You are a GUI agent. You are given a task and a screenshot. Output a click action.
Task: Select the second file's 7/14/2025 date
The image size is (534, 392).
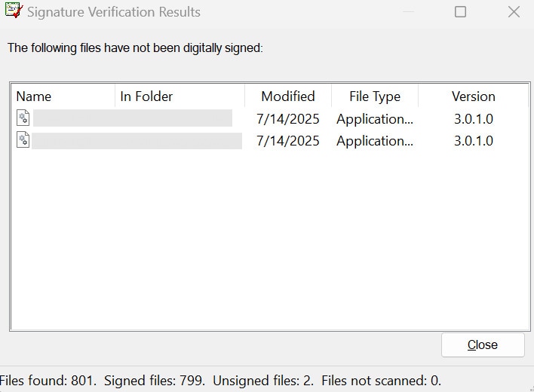pyautogui.click(x=287, y=141)
